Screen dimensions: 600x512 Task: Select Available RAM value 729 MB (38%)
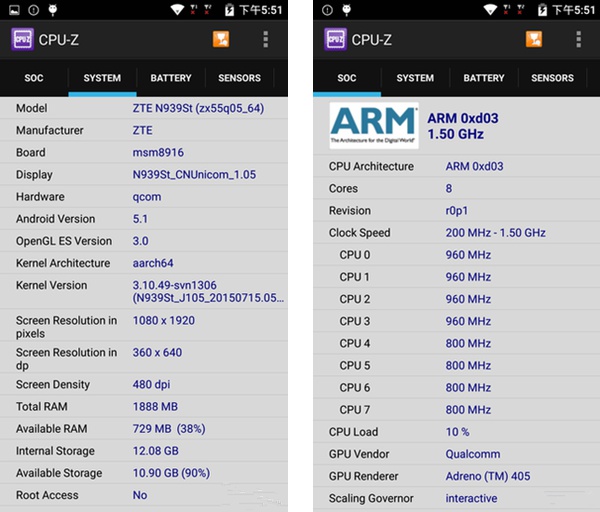click(x=169, y=429)
